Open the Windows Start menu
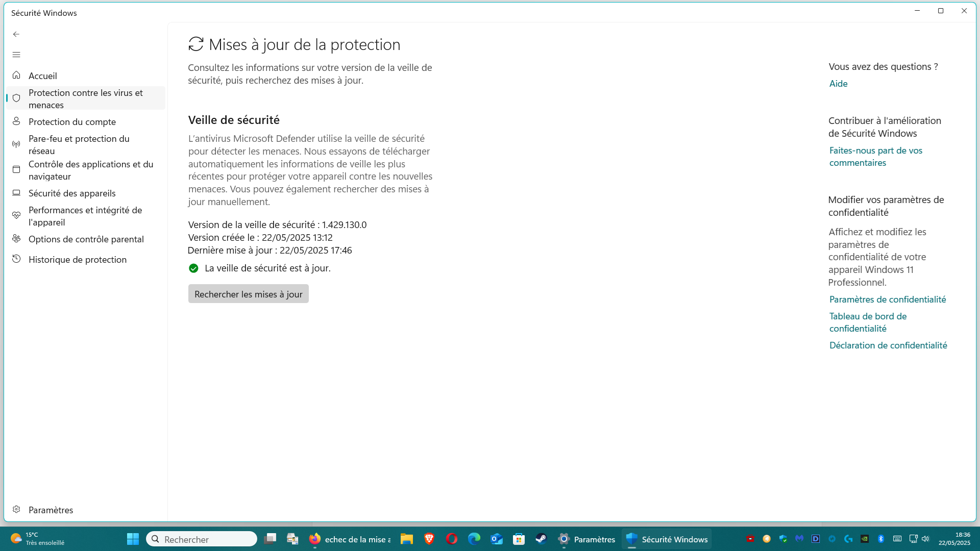 point(133,539)
